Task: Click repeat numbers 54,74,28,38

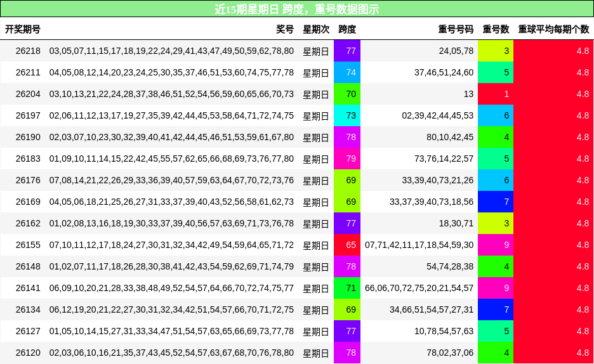Action: [x=450, y=267]
